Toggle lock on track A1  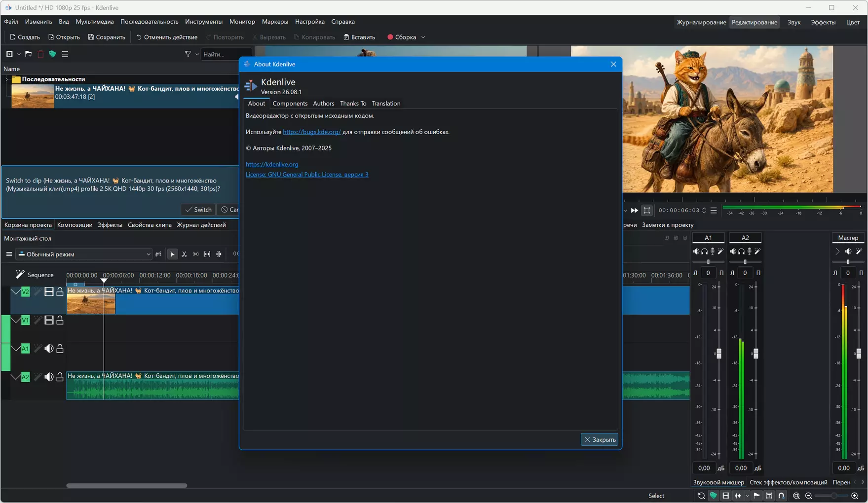[x=60, y=349]
